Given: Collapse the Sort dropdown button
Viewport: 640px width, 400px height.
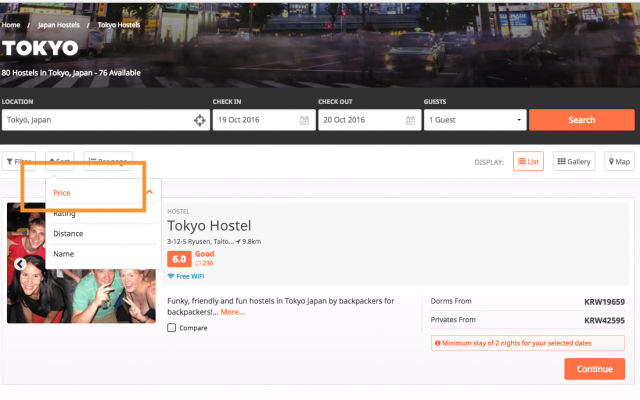Looking at the screenshot, I should point(60,161).
